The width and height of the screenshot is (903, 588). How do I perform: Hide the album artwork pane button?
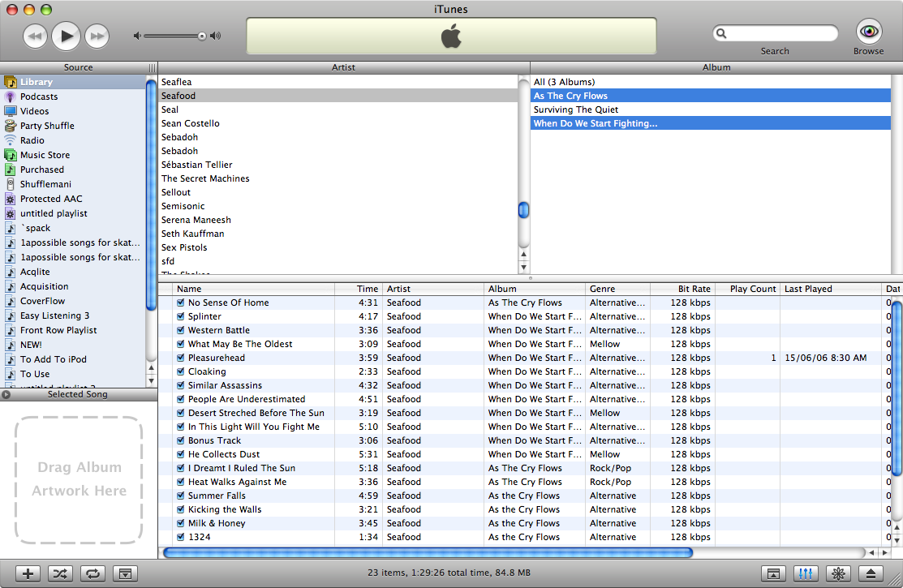click(x=125, y=573)
